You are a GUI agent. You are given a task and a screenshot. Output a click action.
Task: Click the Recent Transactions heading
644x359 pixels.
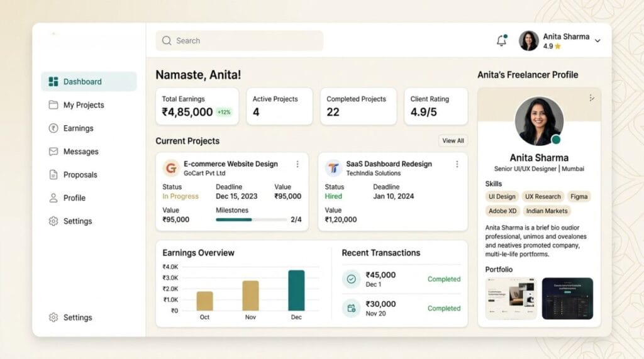380,253
